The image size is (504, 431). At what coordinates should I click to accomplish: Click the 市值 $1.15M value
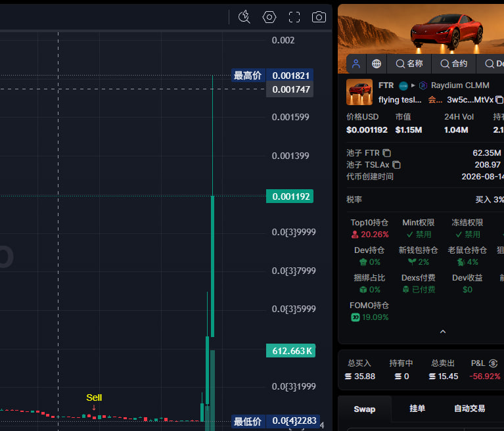[x=409, y=130]
